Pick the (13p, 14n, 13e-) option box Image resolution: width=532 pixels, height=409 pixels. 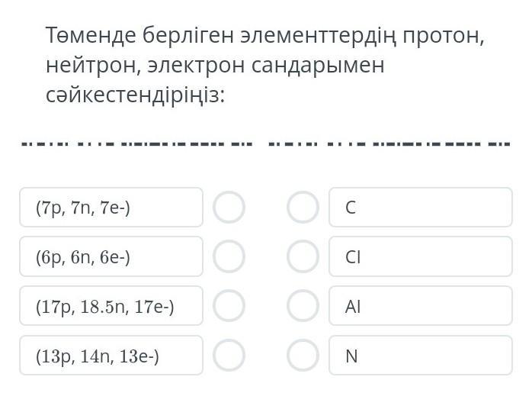(111, 356)
